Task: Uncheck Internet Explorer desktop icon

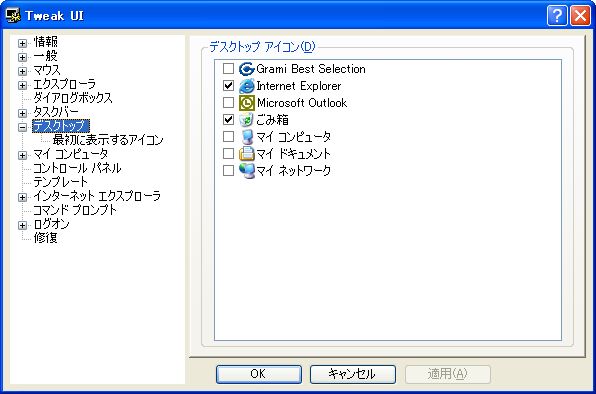Action: 228,86
